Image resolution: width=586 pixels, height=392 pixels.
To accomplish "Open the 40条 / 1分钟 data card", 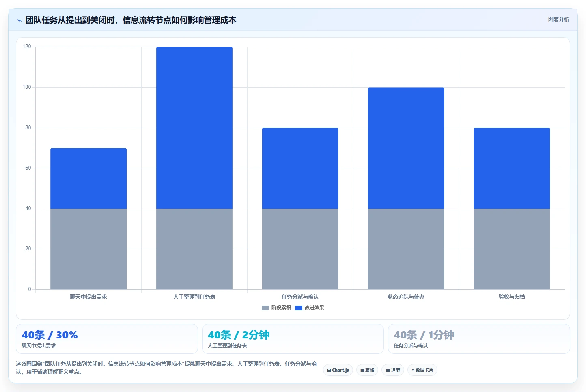I will pyautogui.click(x=479, y=339).
